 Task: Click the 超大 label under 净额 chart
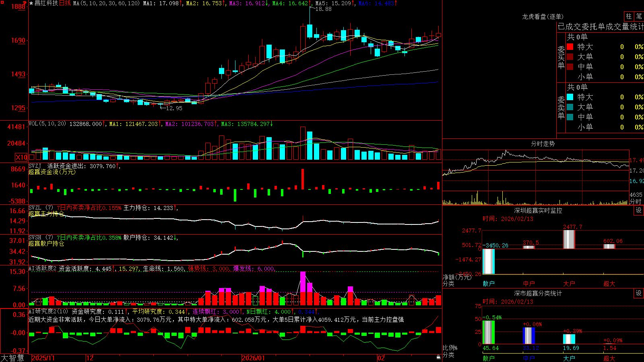click(x=609, y=284)
